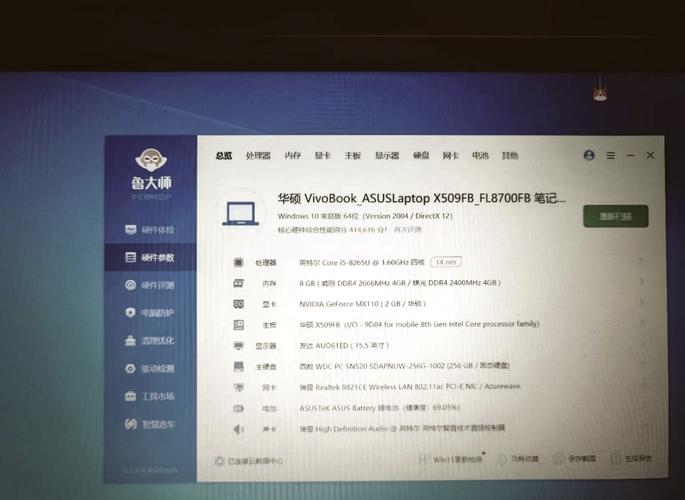685x500 pixels.
Task: Go to 清理优化 in sidebar
Action: tap(150, 341)
